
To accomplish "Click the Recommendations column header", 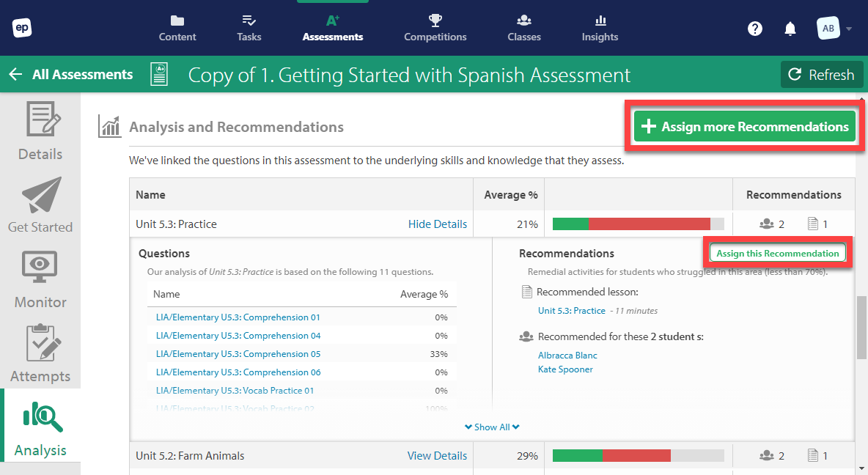I will [794, 195].
